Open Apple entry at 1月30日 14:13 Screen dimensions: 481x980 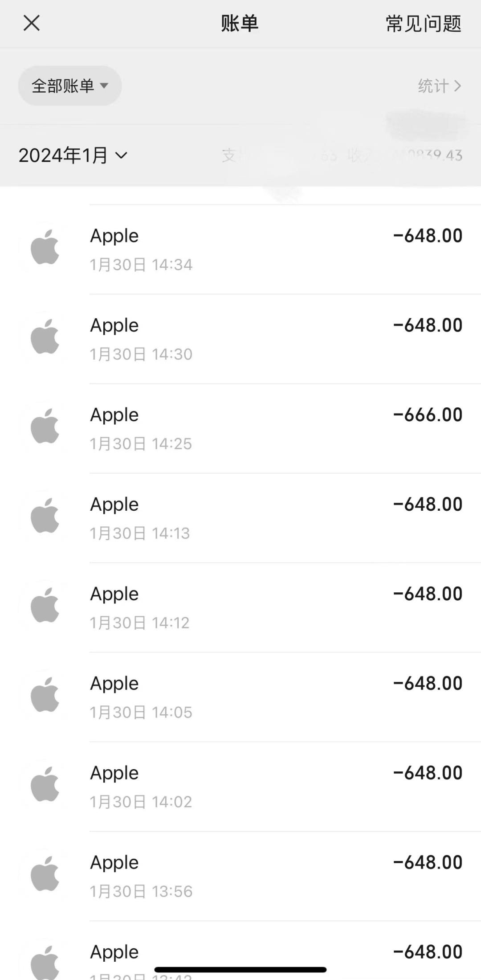(240, 518)
